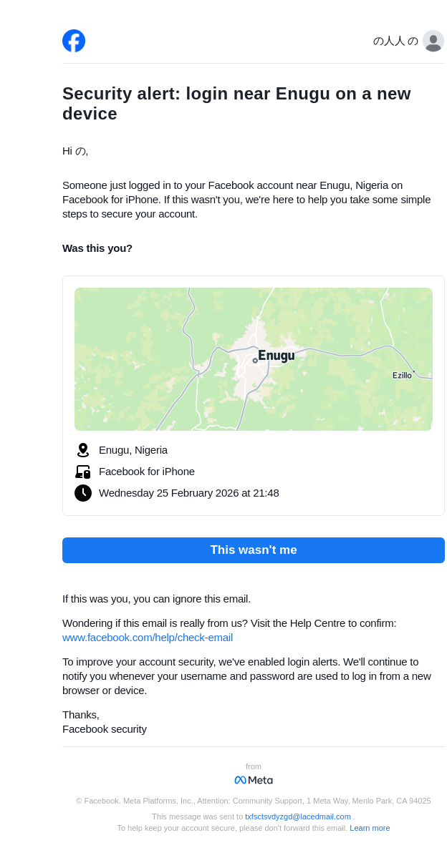Viewport: 447px width, 868px height.
Task: Click the Enugu city marker on map
Action: click(255, 361)
